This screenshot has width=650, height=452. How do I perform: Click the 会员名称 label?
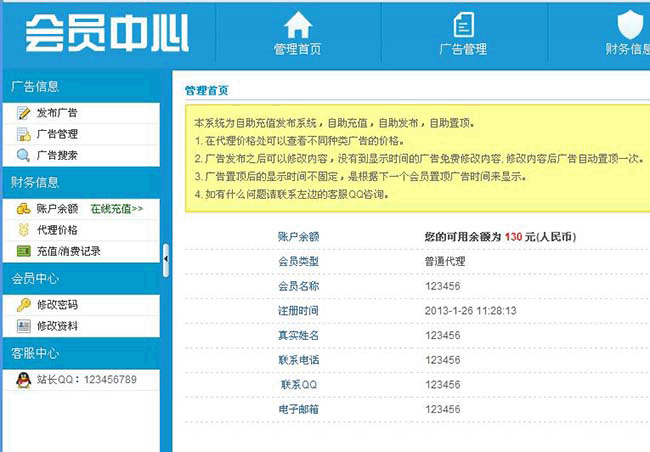(x=298, y=286)
